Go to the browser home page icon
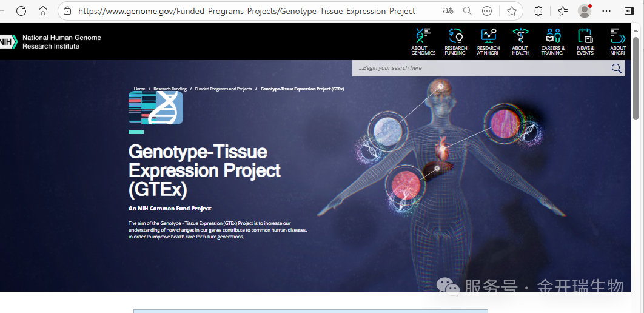The height and width of the screenshot is (313, 644). coord(43,11)
